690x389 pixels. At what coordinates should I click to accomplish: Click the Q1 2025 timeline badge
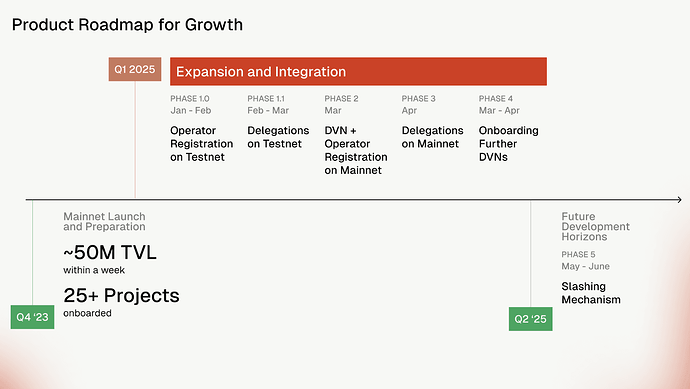(x=135, y=69)
